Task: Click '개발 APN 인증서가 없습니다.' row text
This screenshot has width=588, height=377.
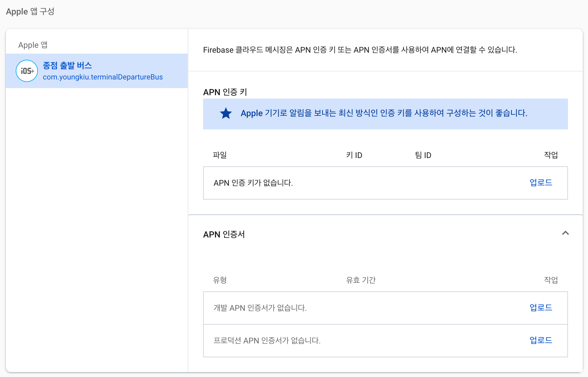Action: [260, 308]
